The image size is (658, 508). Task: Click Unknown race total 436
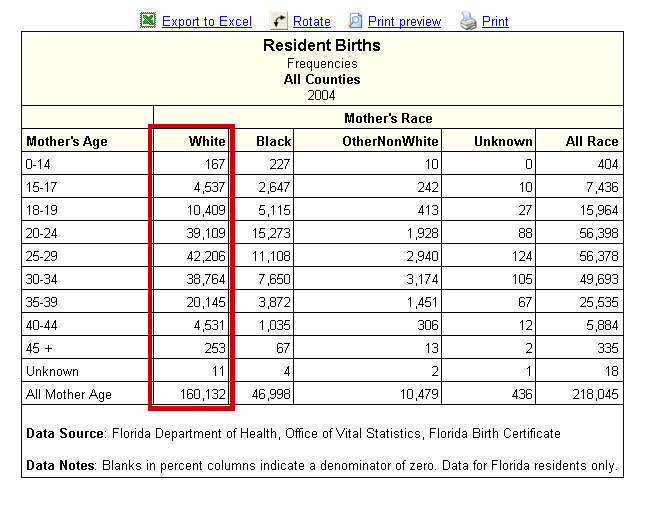click(x=522, y=395)
